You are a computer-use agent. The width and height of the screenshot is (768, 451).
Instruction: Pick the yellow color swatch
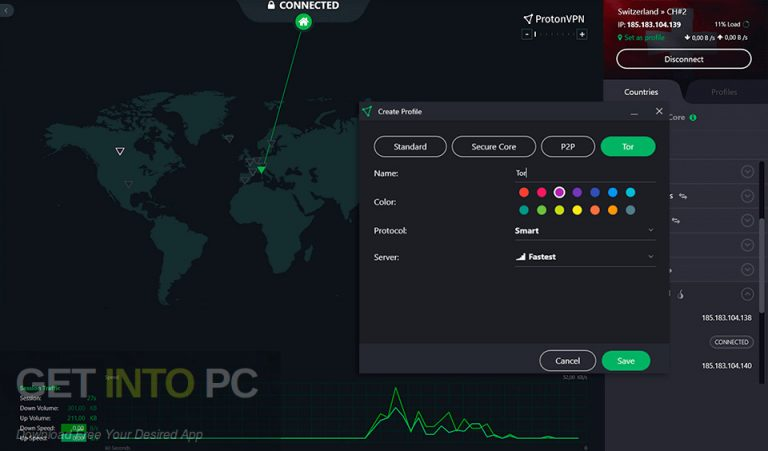point(577,210)
